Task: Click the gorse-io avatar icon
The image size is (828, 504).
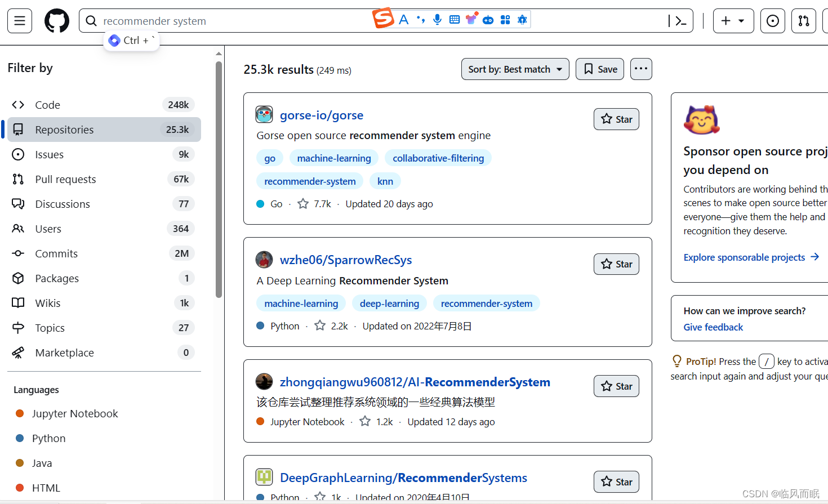Action: (264, 115)
